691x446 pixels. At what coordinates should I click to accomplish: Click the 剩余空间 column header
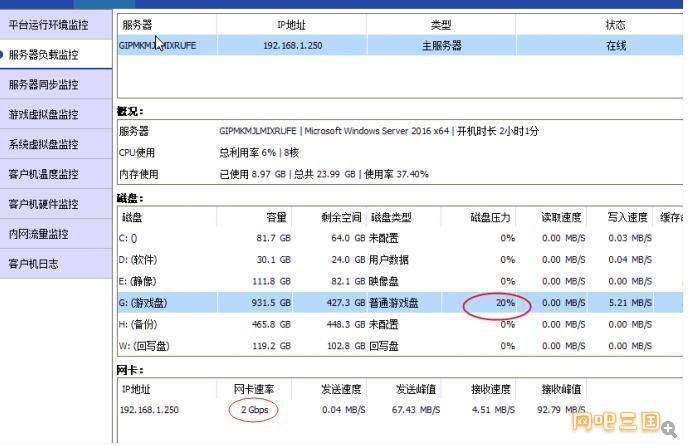(341, 217)
